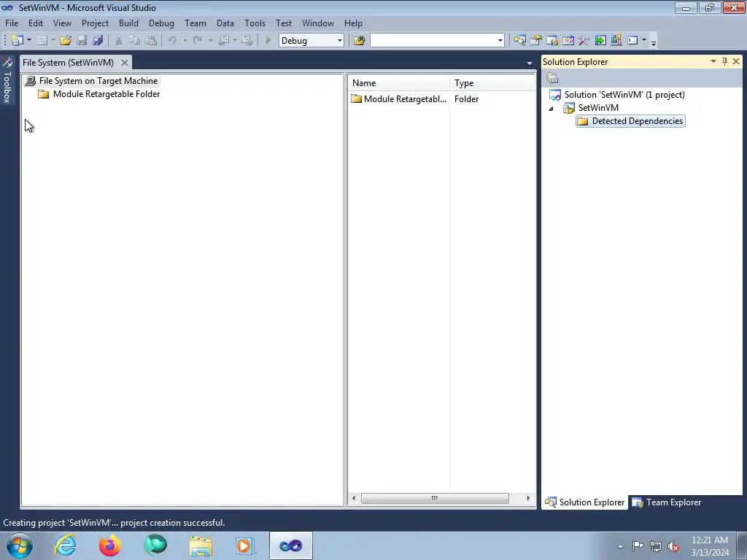The image size is (747, 560).
Task: Click the Properties Window toolbar icon
Action: pos(536,41)
